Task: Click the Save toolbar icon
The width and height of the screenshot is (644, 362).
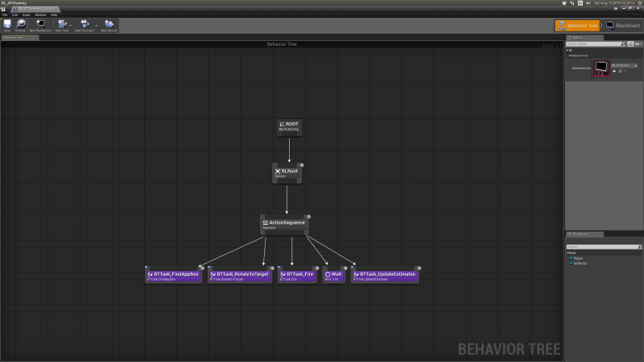Action: tap(7, 25)
